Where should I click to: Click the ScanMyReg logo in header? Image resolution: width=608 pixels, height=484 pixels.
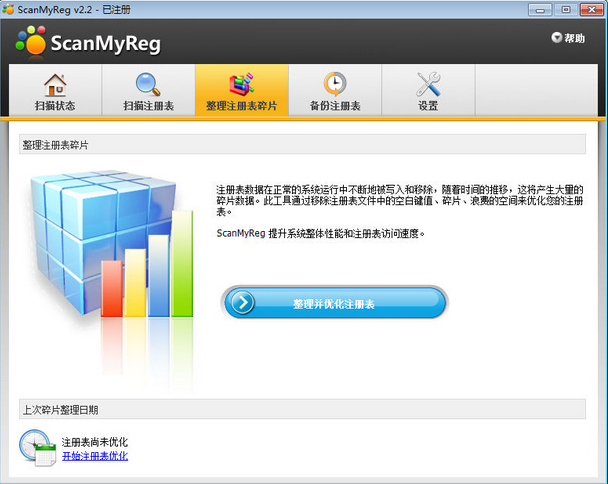[x=88, y=43]
